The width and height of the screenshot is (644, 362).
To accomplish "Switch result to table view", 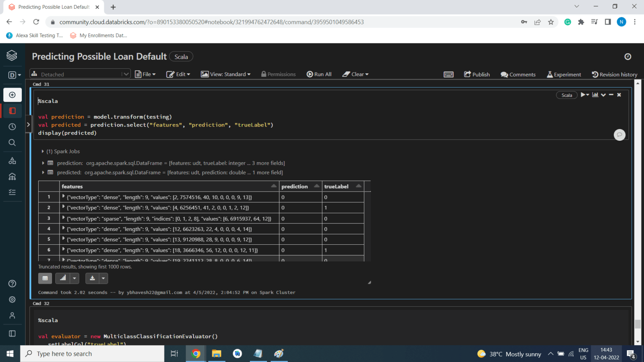I will click(45, 278).
